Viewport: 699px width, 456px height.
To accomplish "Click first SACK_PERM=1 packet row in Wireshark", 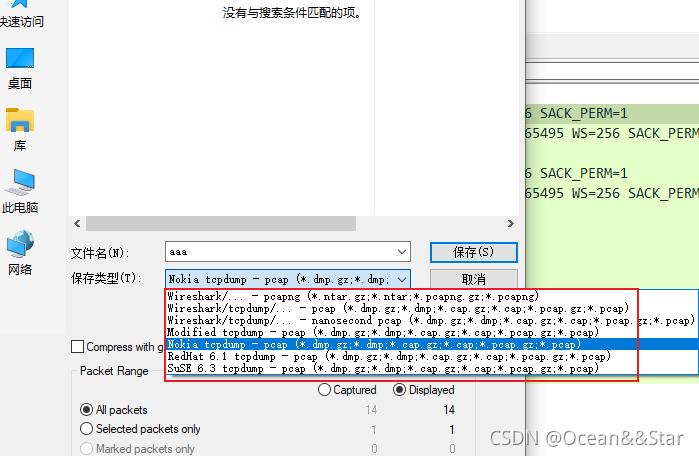I will tap(612, 114).
